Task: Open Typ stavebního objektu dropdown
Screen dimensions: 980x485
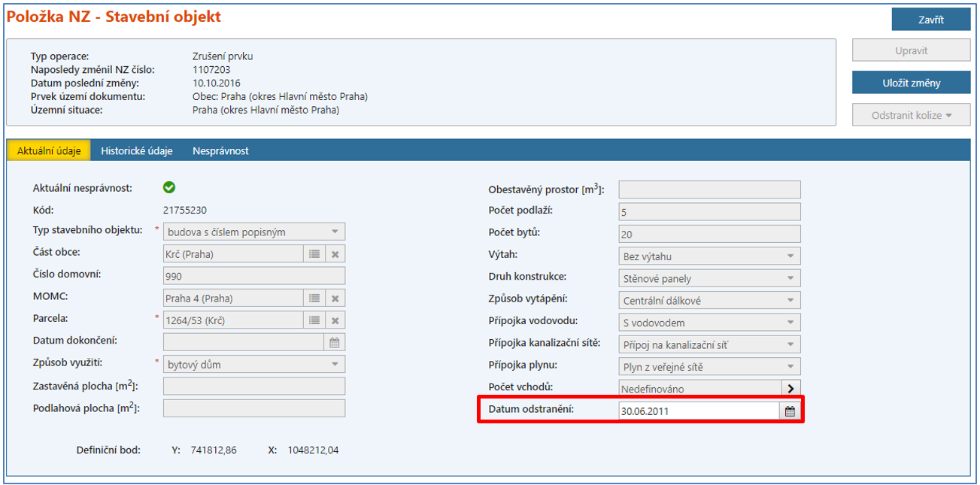Action: (x=335, y=232)
